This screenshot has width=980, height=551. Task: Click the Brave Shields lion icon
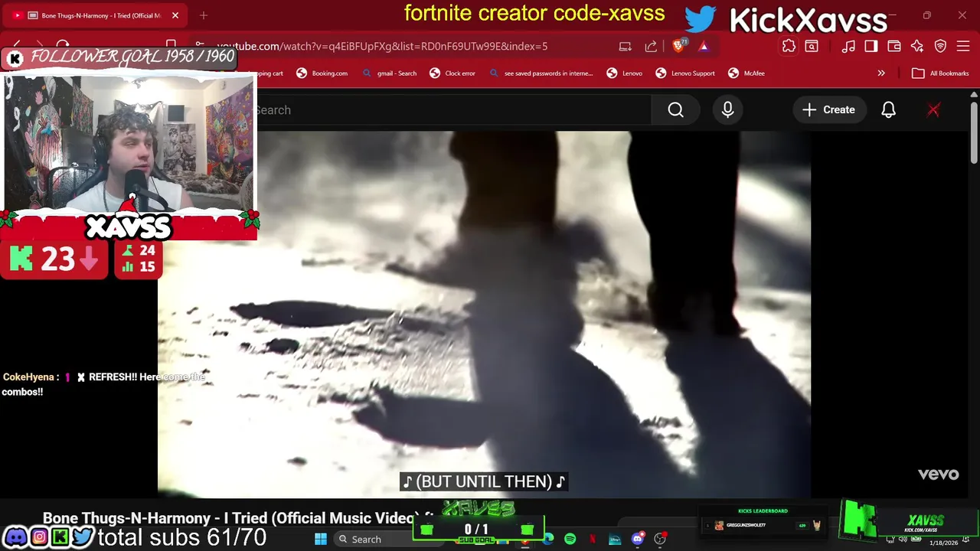[x=679, y=46]
